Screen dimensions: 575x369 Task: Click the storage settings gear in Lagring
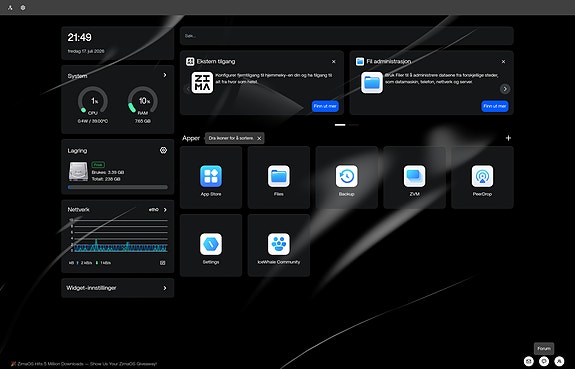tap(164, 150)
